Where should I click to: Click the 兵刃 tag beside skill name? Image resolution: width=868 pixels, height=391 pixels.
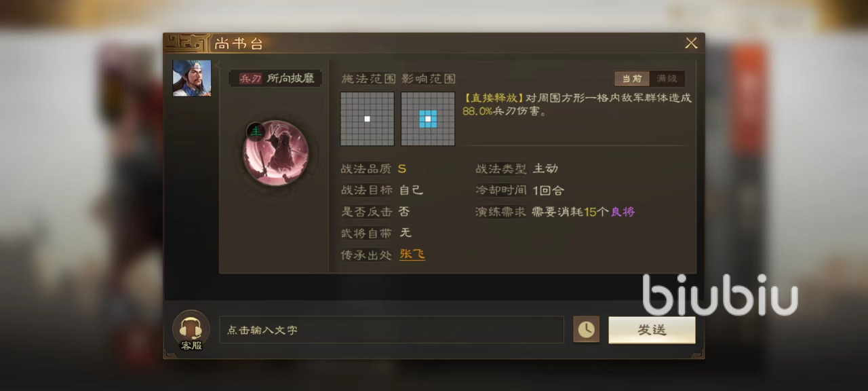click(251, 79)
